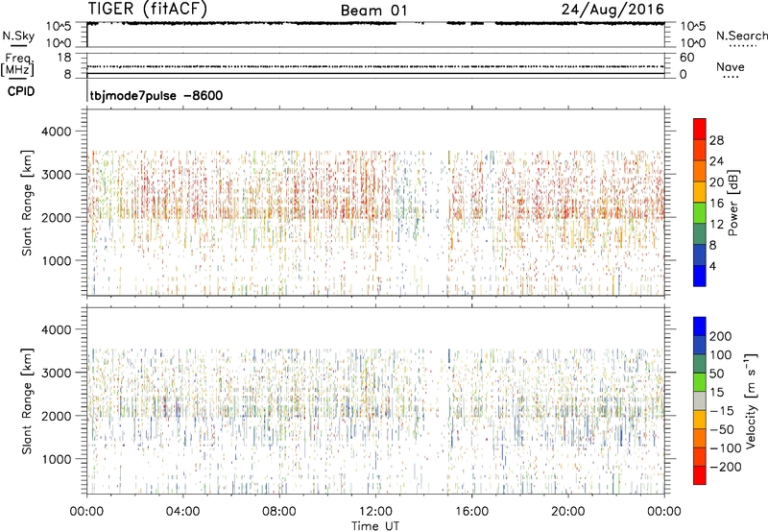Click the '200' velocity color bar value
The height and width of the screenshot is (532, 768).
pyautogui.click(x=721, y=336)
